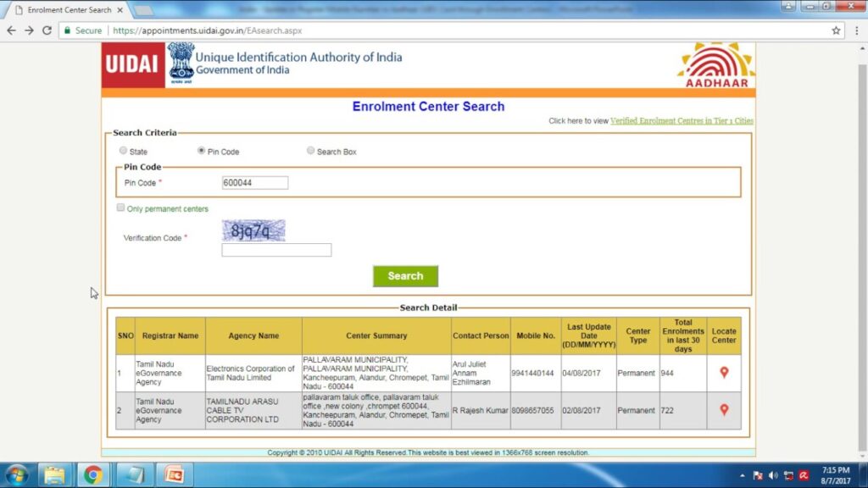Screen dimensions: 868x488
Task: Click the Mobile No. column header
Action: point(536,335)
